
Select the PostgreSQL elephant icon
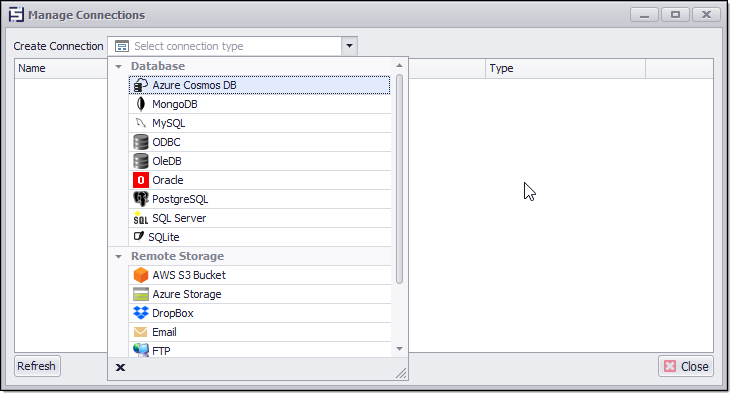[141, 199]
